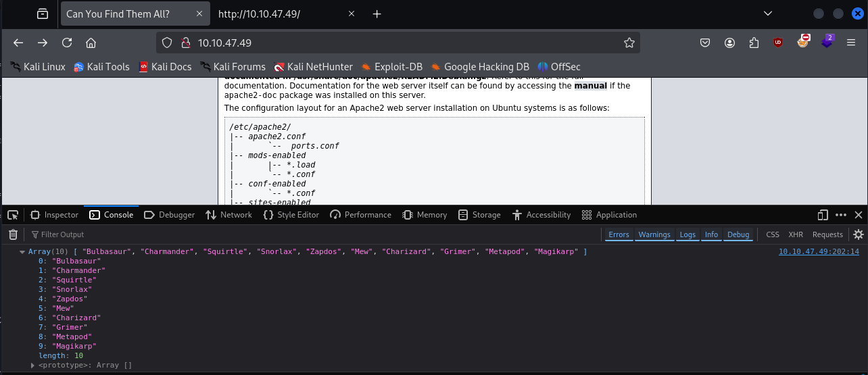Image resolution: width=868 pixels, height=375 pixels.
Task: Open the Kali Docs bookmark
Action: (x=165, y=66)
